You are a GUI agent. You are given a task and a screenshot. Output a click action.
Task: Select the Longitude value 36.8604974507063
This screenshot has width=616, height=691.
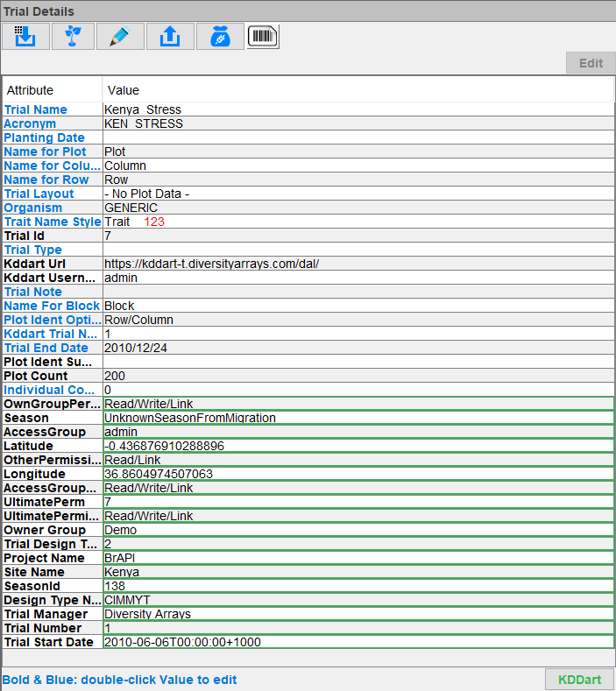[358, 474]
